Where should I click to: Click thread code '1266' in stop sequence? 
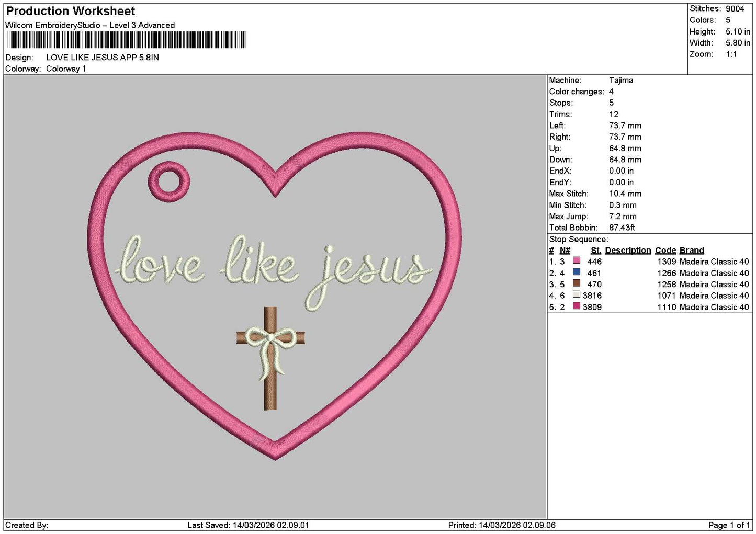(667, 273)
